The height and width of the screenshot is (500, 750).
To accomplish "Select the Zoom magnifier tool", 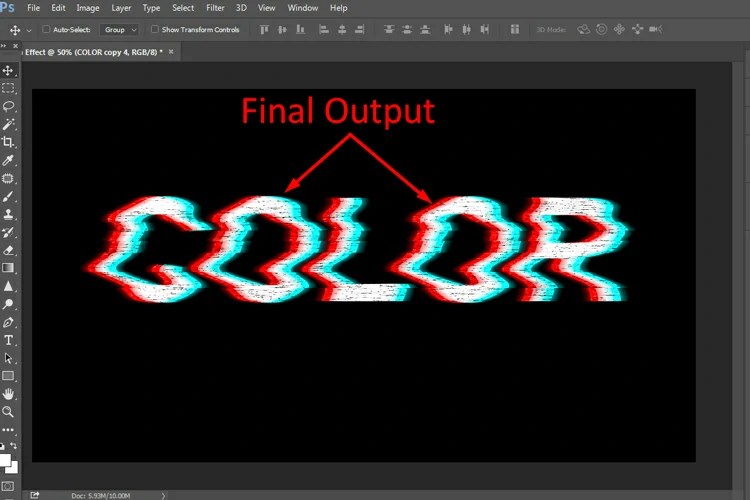I will click(8, 411).
